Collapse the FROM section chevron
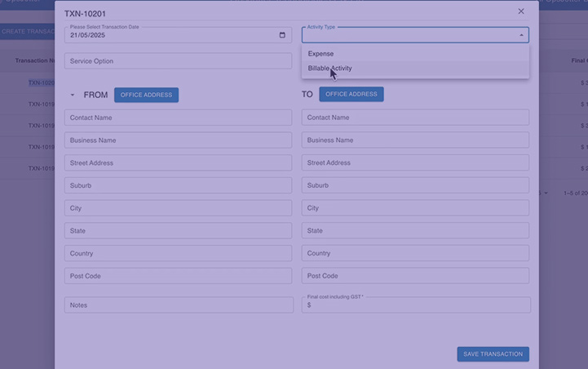 click(72, 95)
